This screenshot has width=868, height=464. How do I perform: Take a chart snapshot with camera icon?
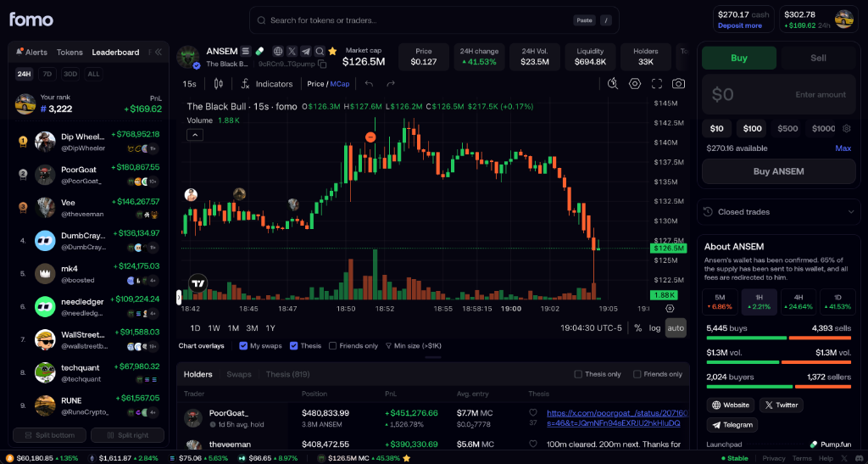click(678, 84)
